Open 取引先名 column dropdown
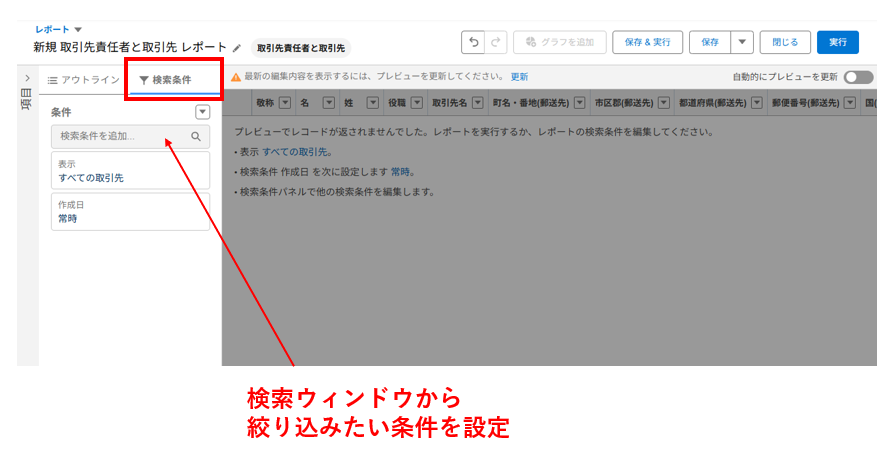 pyautogui.click(x=477, y=103)
